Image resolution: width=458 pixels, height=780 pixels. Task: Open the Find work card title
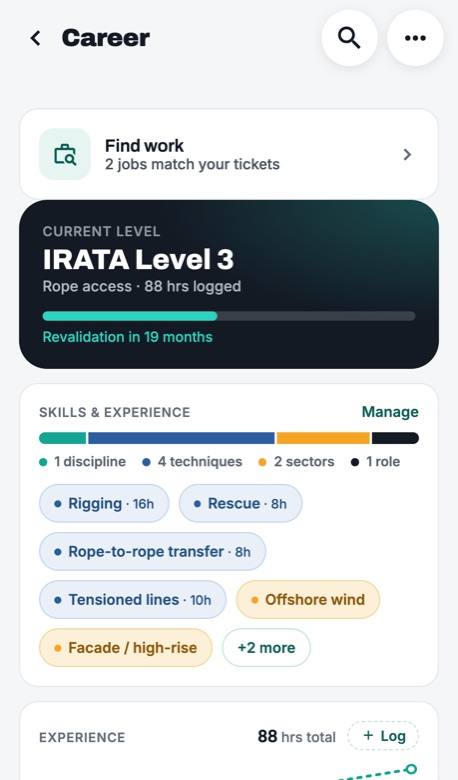pos(144,146)
